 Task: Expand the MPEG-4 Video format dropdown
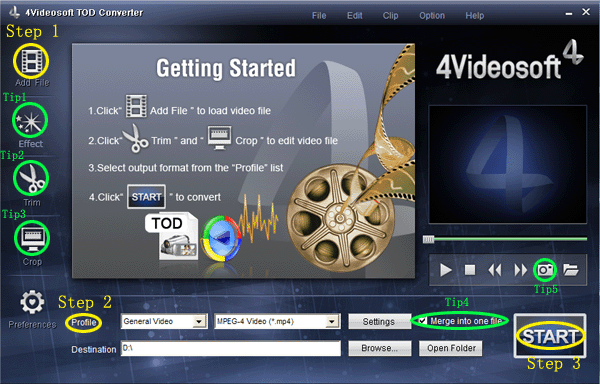tap(332, 321)
